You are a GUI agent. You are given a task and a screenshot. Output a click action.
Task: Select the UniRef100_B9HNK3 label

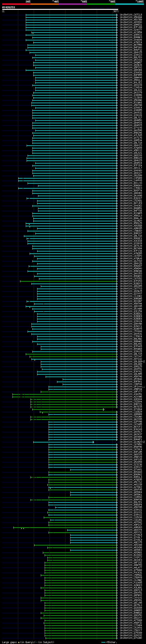tap(131, 37)
